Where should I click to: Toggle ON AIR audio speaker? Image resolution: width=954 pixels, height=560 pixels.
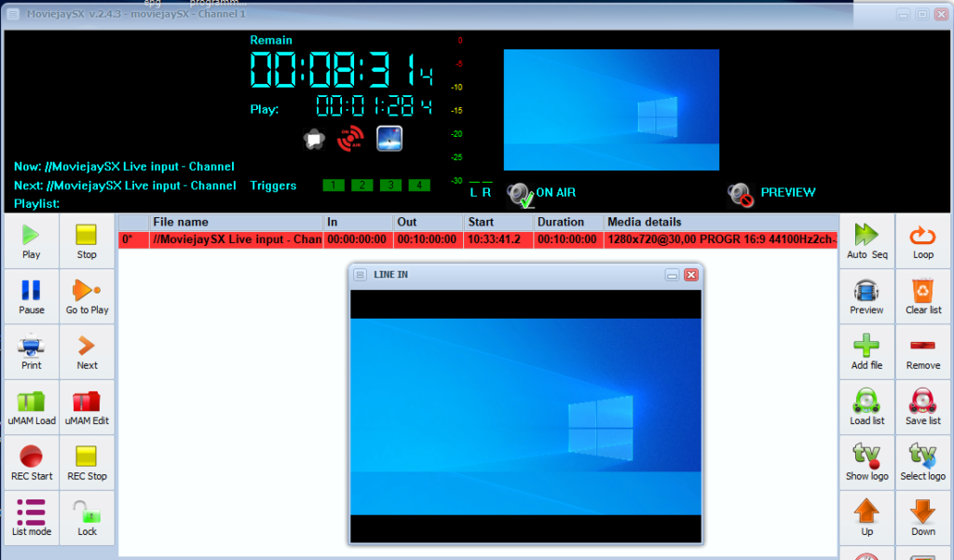coord(520,195)
